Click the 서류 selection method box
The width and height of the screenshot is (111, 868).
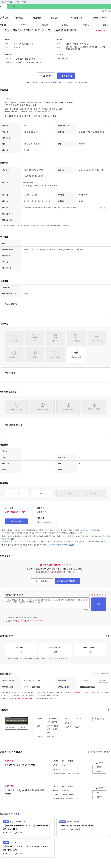(17, 493)
